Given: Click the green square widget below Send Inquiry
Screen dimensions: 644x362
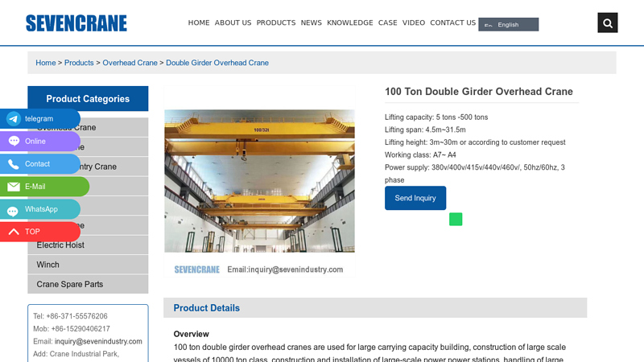Looking at the screenshot, I should [x=456, y=219].
